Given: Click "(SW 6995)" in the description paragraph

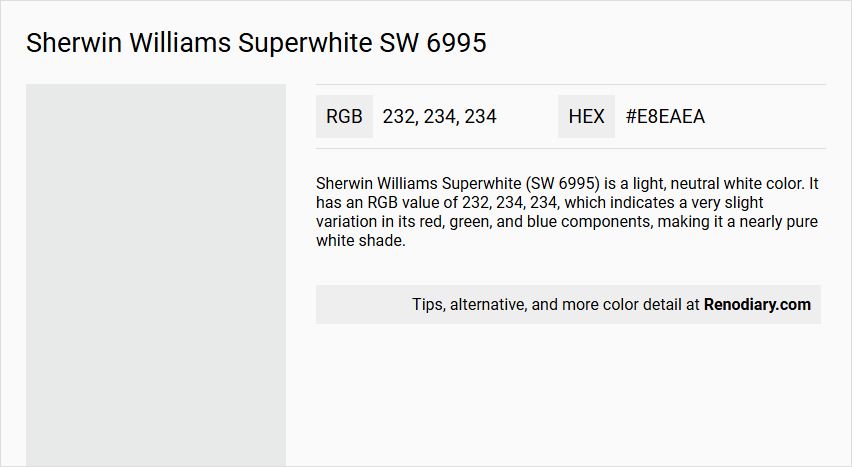Looking at the screenshot, I should click(x=565, y=184).
